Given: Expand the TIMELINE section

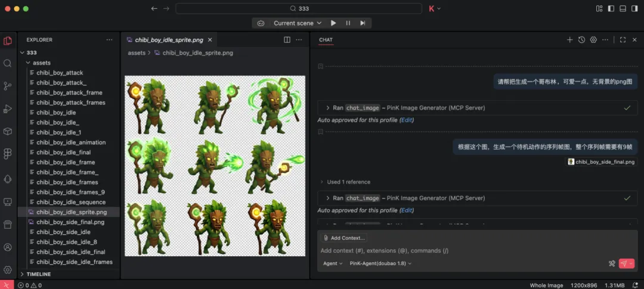Looking at the screenshot, I should [x=38, y=274].
